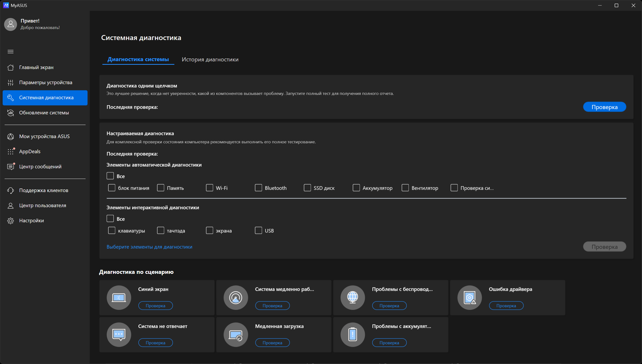Run Проверка for Проблемы с аккумулят...
The height and width of the screenshot is (364, 642).
point(389,343)
